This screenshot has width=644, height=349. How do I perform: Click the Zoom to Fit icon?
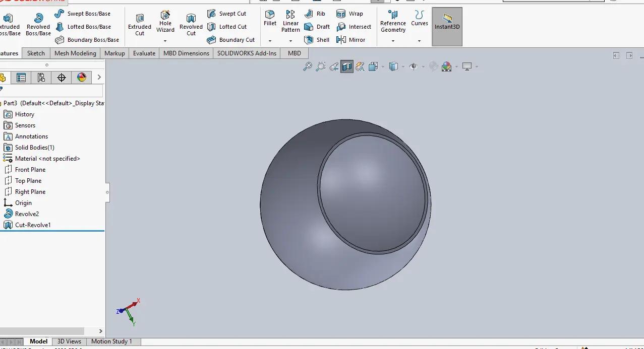point(307,66)
